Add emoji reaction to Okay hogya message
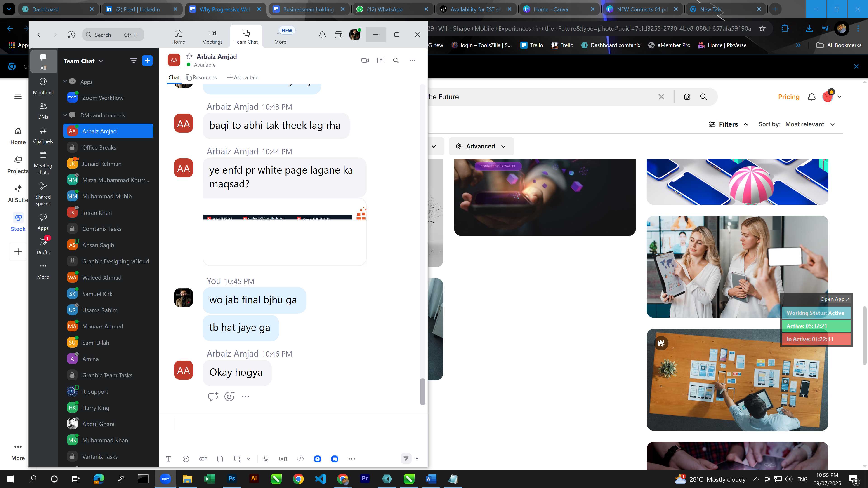Screen dimensions: 868x488 (x=229, y=396)
